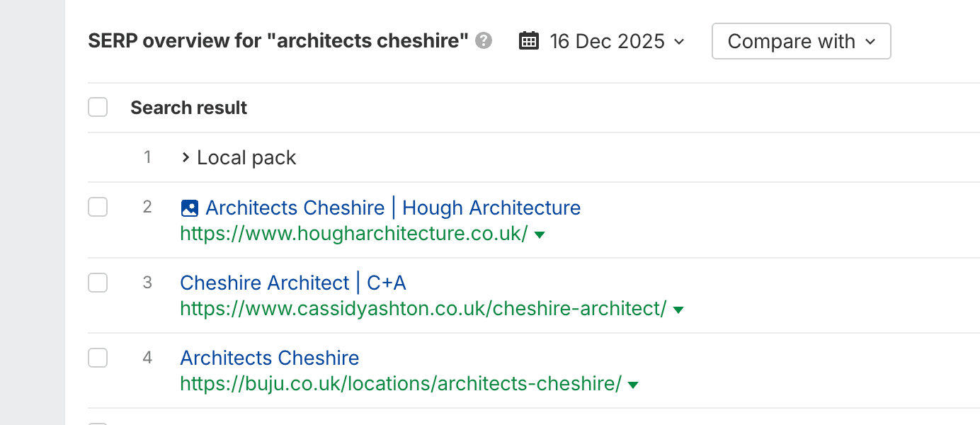Visit the hougharchitecture.co.uk green URL
This screenshot has height=425, width=980.
pyautogui.click(x=354, y=234)
